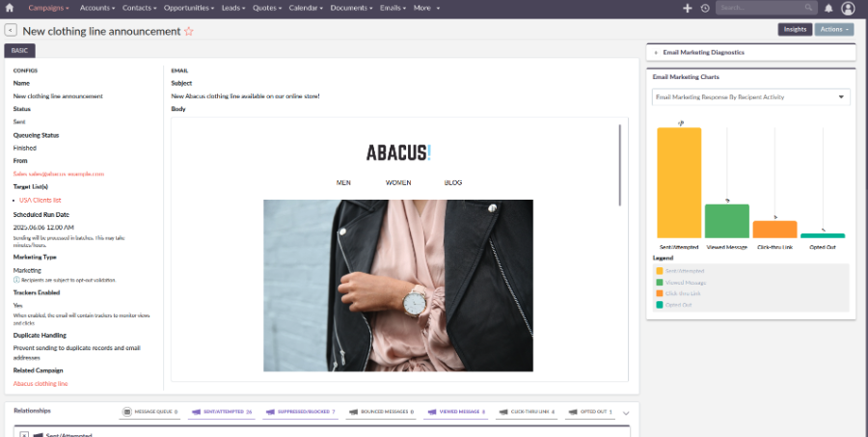Viewport: 868px width, 437px height.
Task: Open the Emails menu
Action: point(393,8)
